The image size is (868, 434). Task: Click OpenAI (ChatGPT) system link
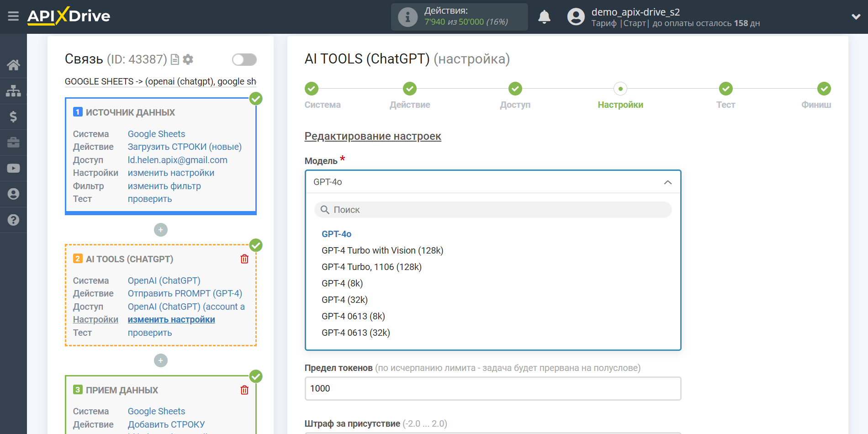pyautogui.click(x=164, y=281)
